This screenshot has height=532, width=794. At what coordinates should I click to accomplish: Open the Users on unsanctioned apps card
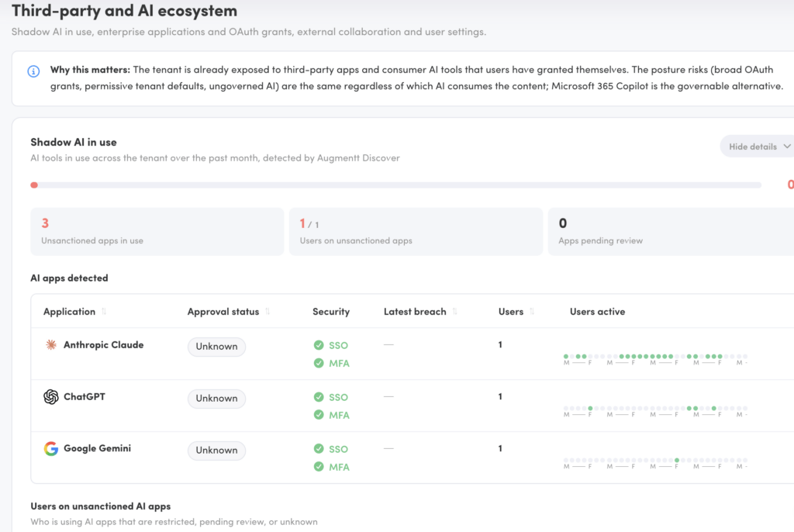(x=416, y=232)
